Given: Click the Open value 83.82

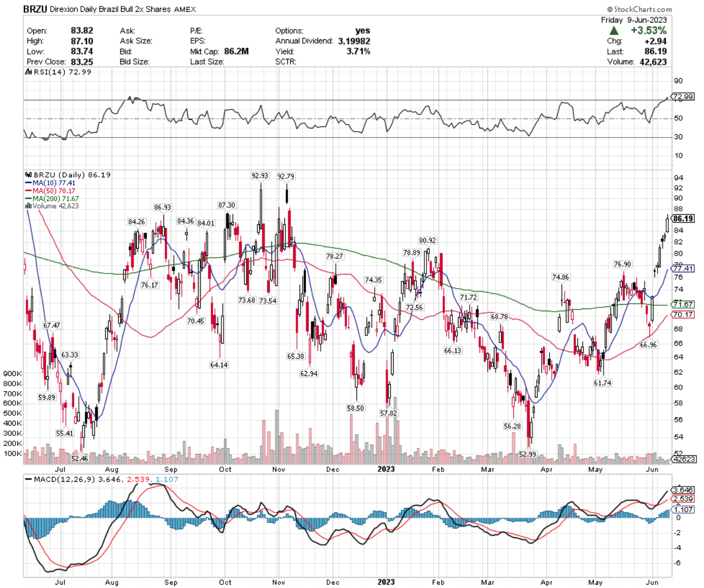Looking at the screenshot, I should coord(82,31).
